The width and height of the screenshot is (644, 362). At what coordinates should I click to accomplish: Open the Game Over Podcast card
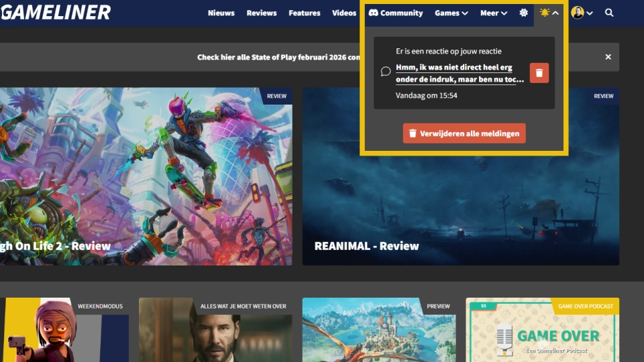pyautogui.click(x=543, y=330)
